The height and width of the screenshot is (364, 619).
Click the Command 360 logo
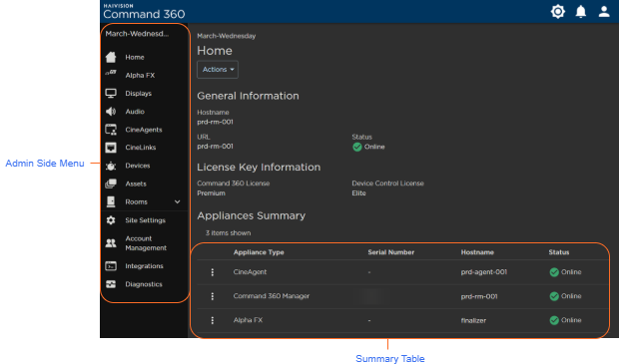click(x=144, y=11)
